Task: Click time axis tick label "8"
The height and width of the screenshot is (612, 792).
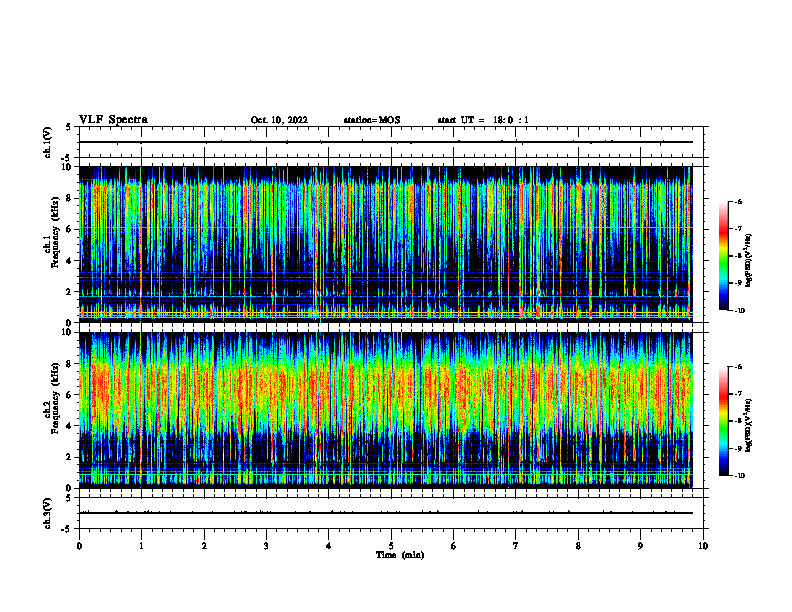Action: (578, 546)
